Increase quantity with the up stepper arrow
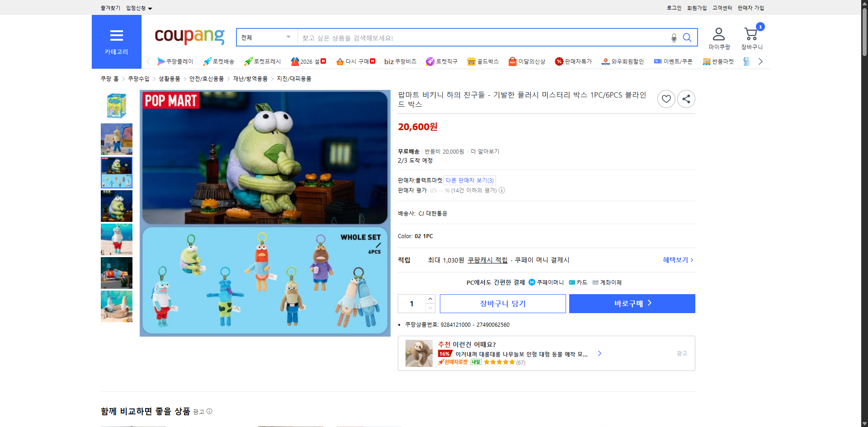The image size is (868, 427). (x=429, y=299)
